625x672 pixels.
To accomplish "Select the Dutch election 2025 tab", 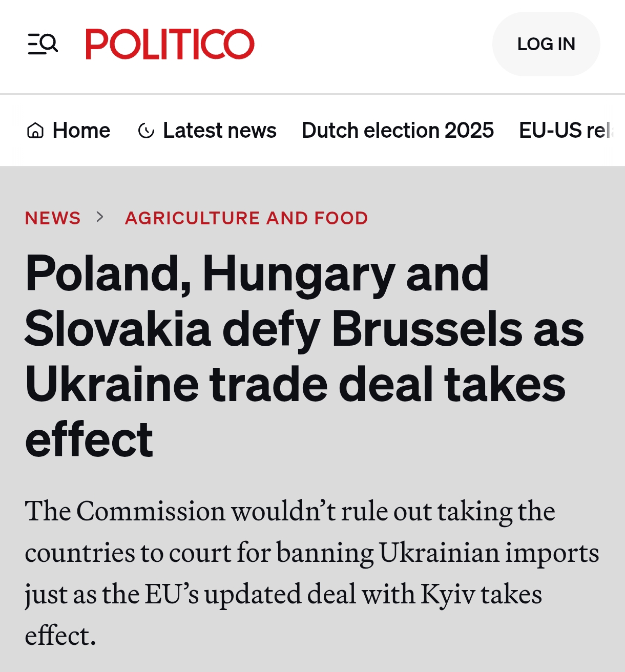I will 398,131.
